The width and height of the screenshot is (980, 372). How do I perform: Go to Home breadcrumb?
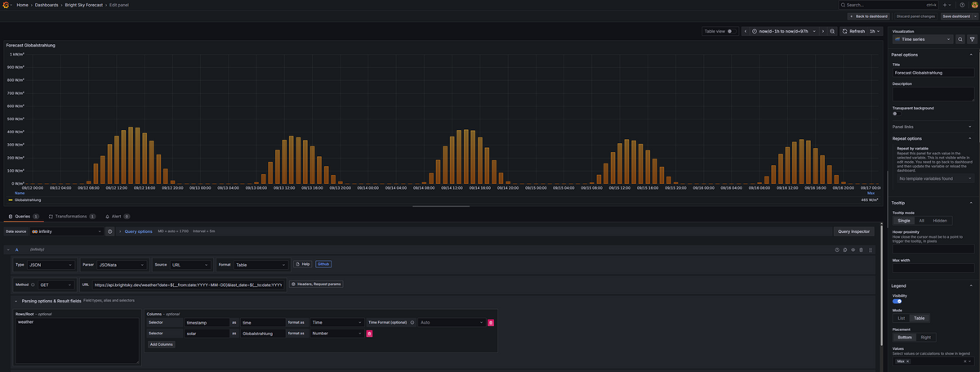pyautogui.click(x=22, y=5)
